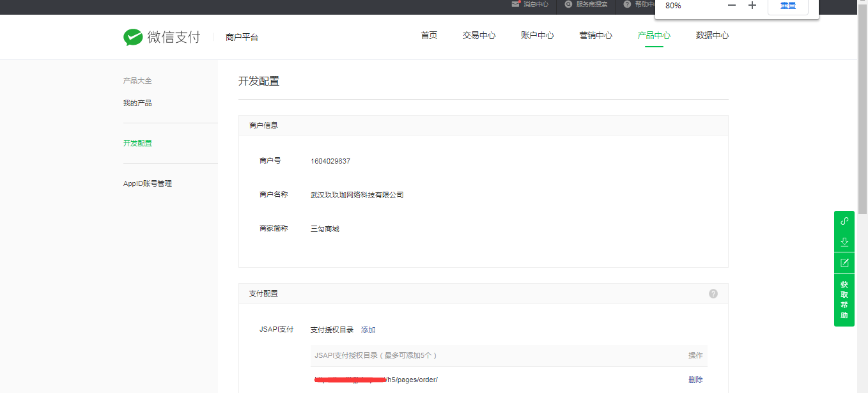Image resolution: width=868 pixels, height=393 pixels.
Task: Open the 首页 tab
Action: [429, 36]
